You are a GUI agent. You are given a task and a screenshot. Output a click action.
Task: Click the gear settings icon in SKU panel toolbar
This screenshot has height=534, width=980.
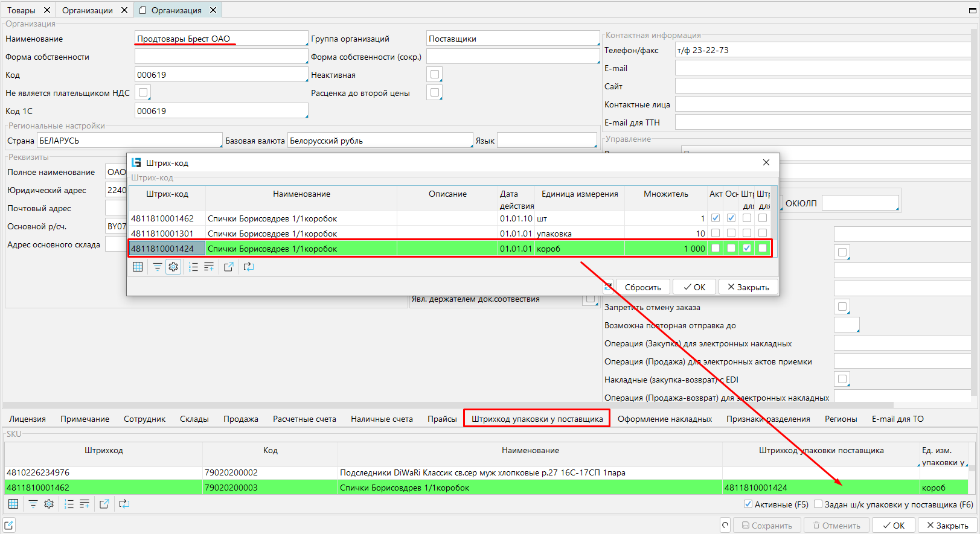coord(49,504)
